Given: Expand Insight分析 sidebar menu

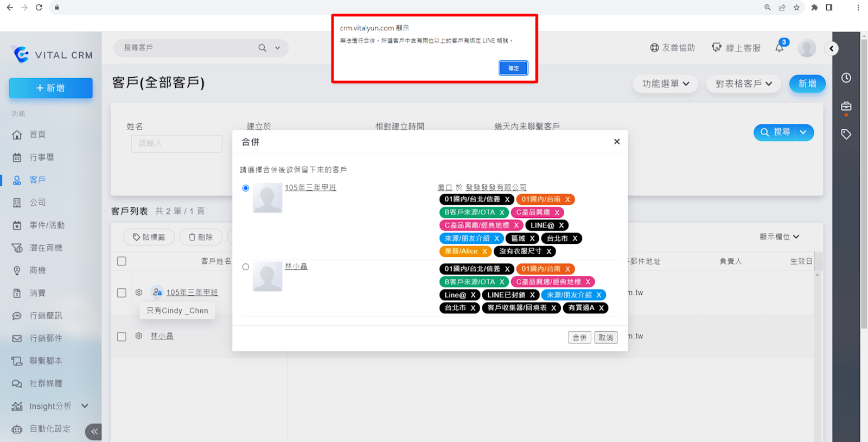Looking at the screenshot, I should pyautogui.click(x=85, y=406).
